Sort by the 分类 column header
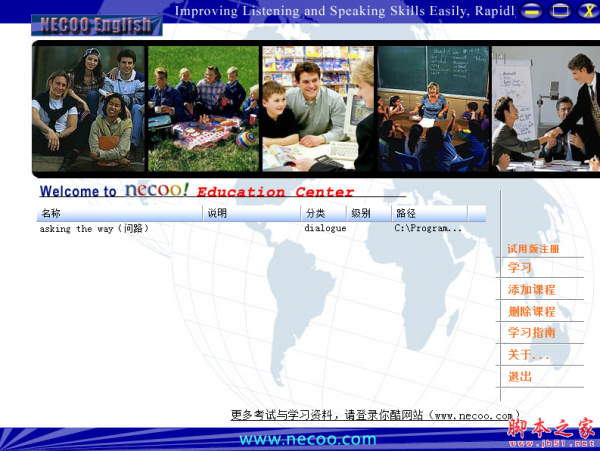 pyautogui.click(x=324, y=213)
